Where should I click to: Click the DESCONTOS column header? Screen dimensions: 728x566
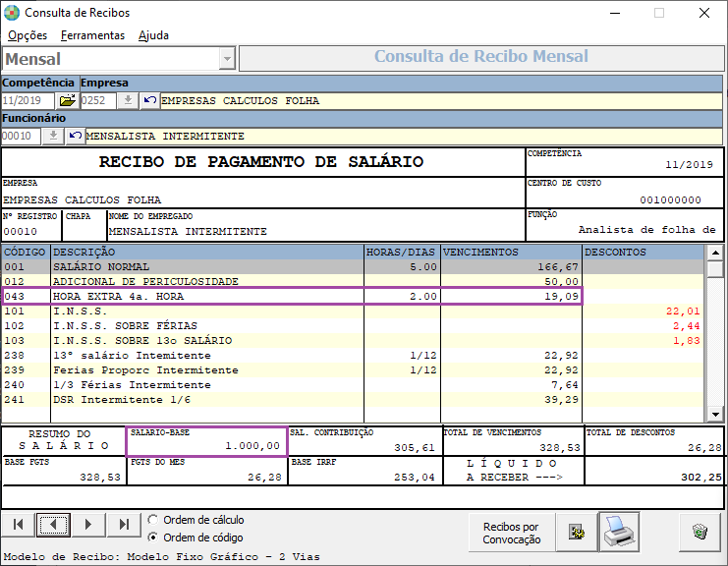click(644, 253)
